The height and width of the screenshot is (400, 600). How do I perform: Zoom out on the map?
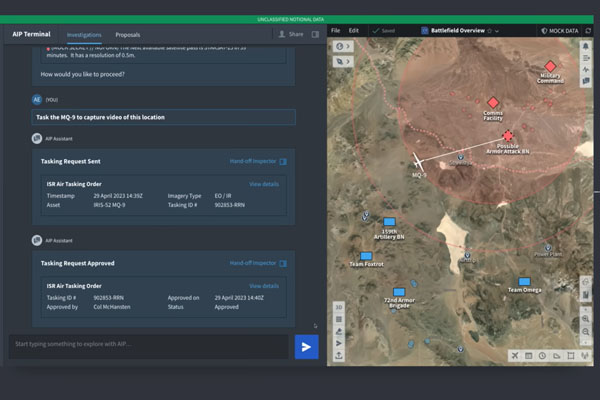tap(585, 331)
